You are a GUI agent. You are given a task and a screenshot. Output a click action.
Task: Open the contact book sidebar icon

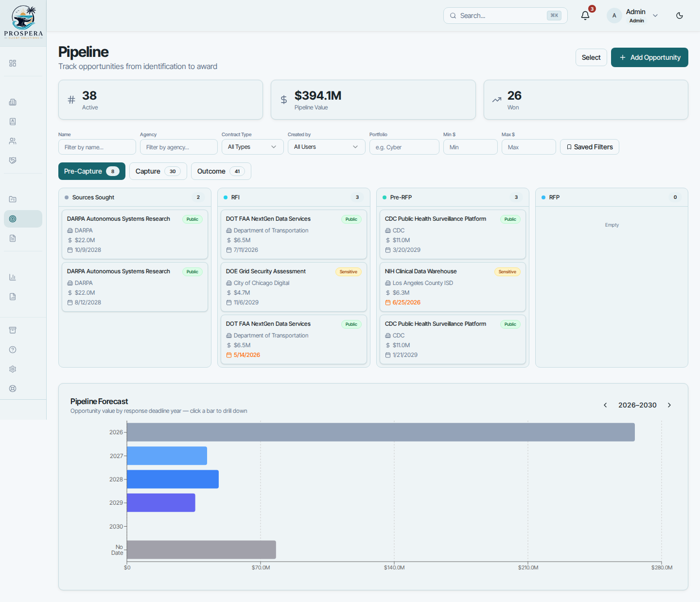[x=13, y=122]
